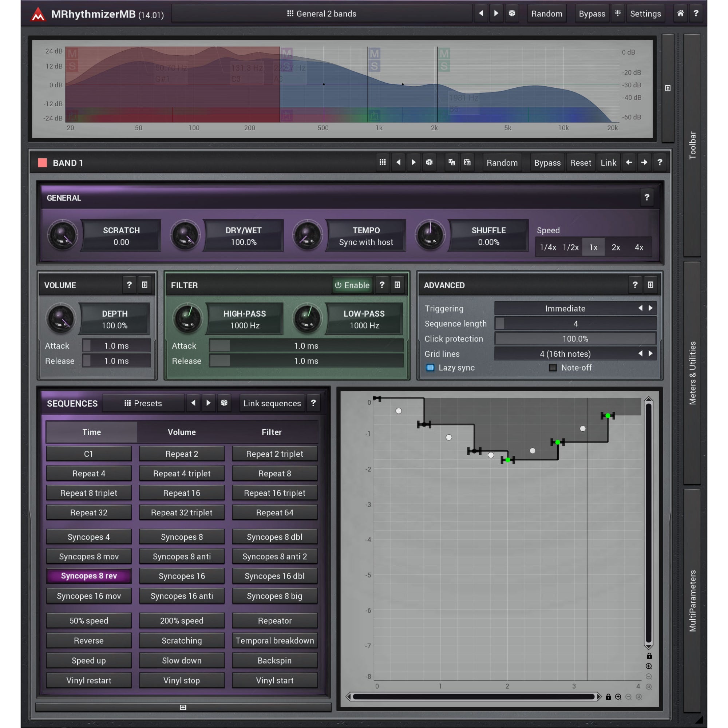Toggle the Link sequences button
Image resolution: width=728 pixels, height=728 pixels.
coord(272,403)
